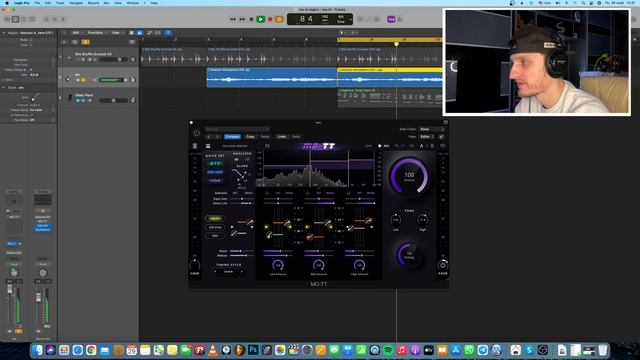Open Finder from the Dock

click(x=37, y=350)
